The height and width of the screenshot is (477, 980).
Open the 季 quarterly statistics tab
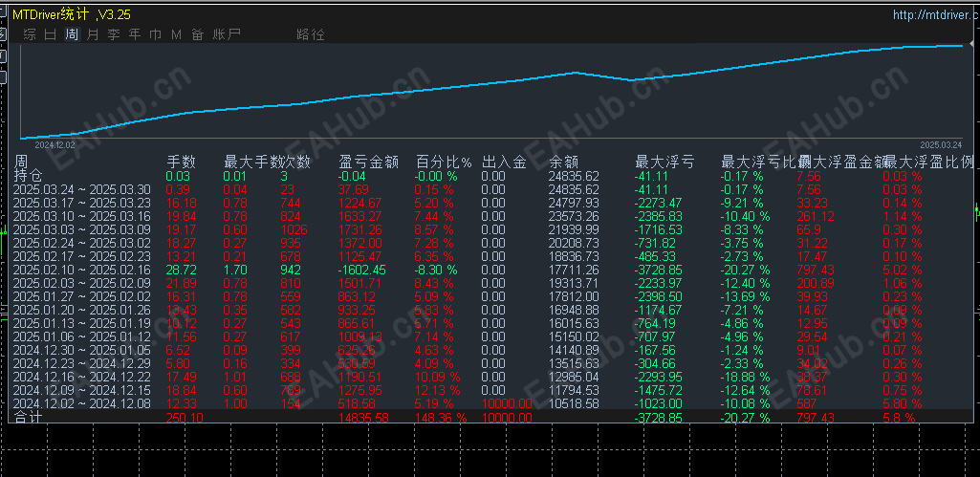[x=113, y=34]
